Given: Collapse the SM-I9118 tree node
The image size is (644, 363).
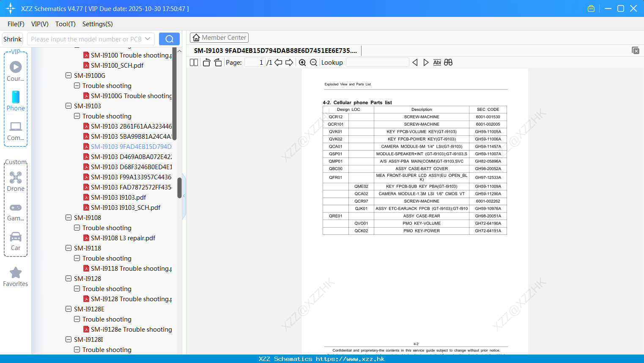Looking at the screenshot, I should click(x=69, y=248).
